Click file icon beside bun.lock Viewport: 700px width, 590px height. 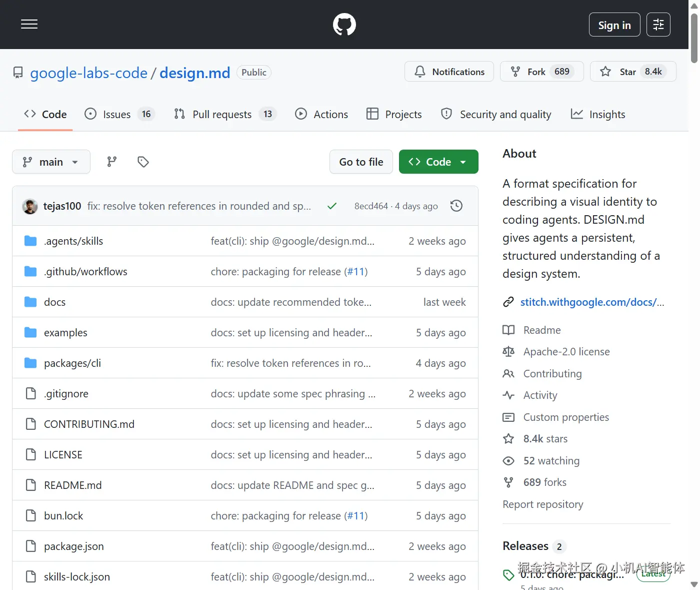30,515
